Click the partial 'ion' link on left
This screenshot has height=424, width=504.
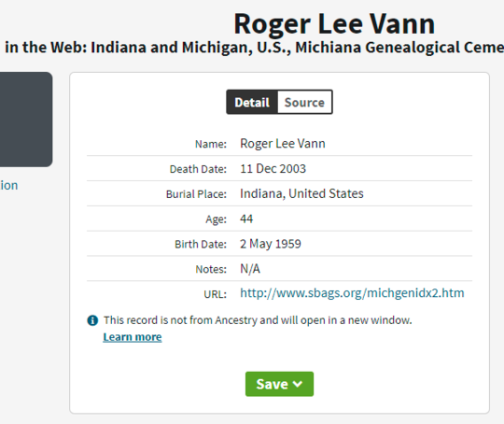(x=9, y=185)
